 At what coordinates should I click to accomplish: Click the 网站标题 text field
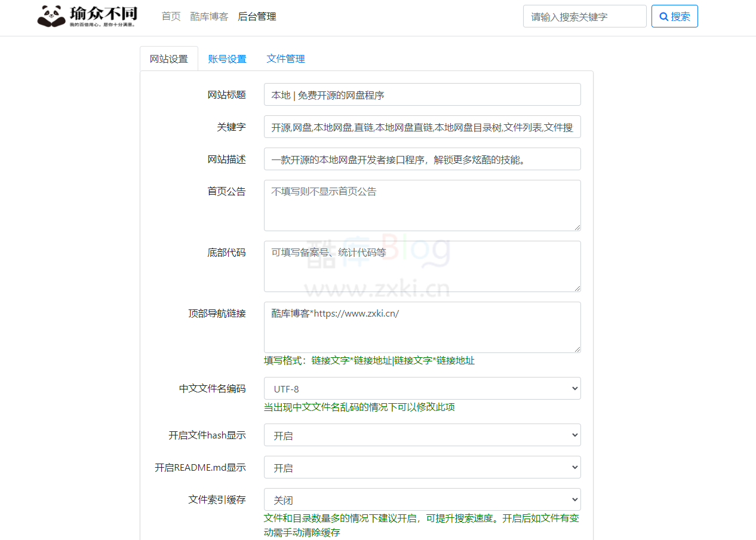click(422, 94)
